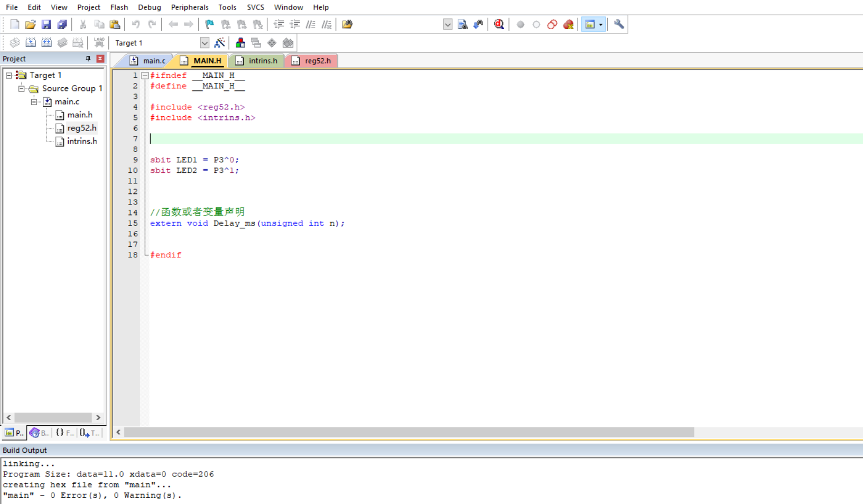Image resolution: width=863 pixels, height=504 pixels.
Task: Save the current file
Action: (46, 24)
